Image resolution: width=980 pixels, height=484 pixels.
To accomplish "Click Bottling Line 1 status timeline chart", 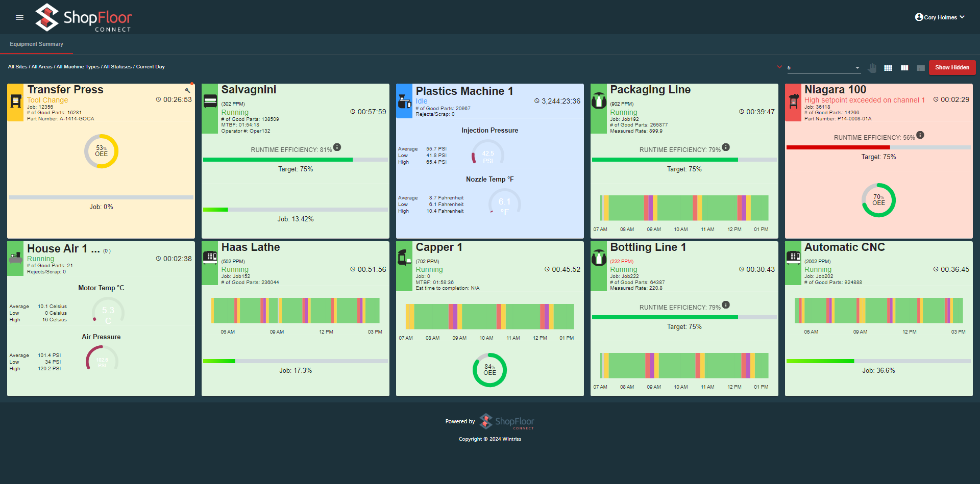I will point(684,366).
